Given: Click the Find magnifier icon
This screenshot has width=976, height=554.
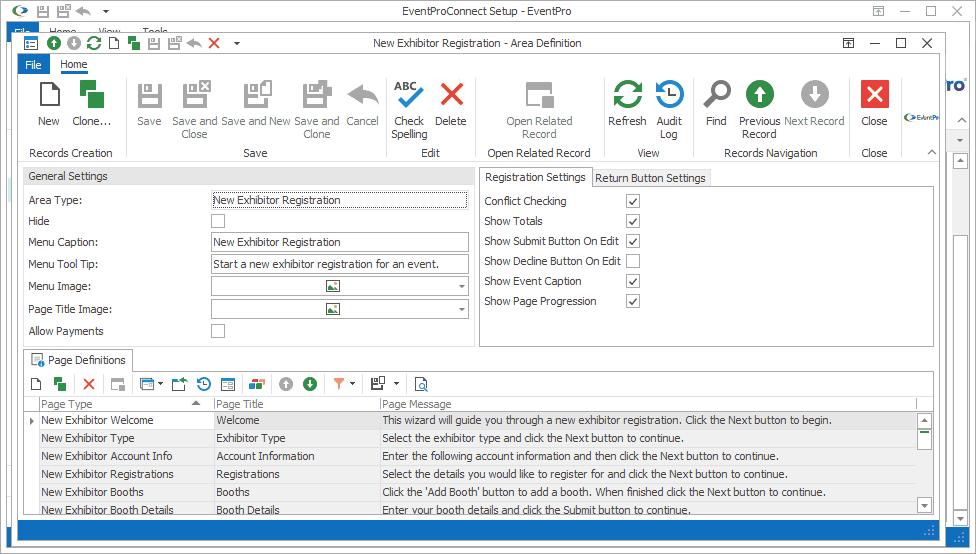Looking at the screenshot, I should pos(716,95).
